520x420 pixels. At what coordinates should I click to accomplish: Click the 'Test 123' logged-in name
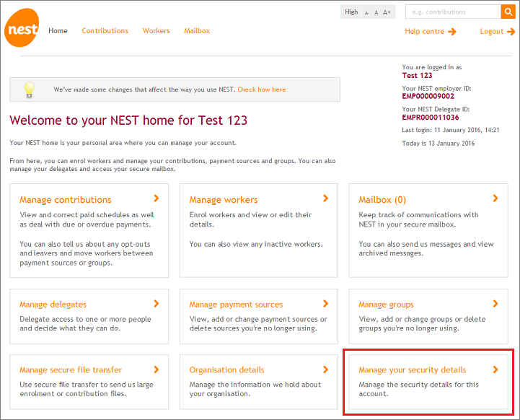417,76
